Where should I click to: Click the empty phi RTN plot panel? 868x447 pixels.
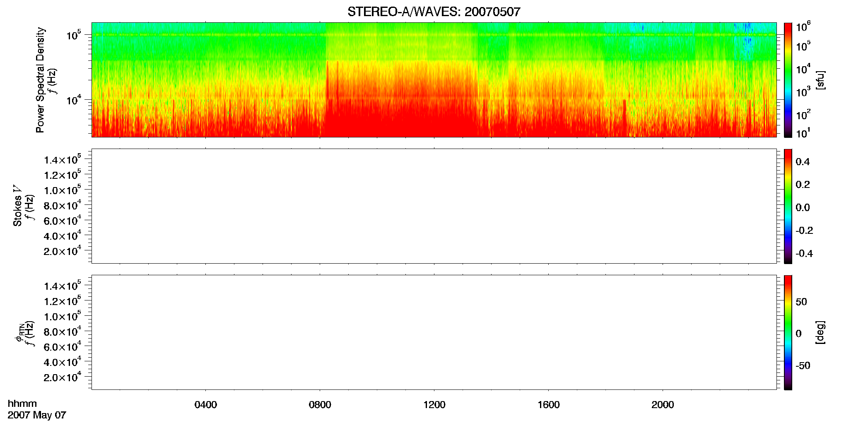(434, 332)
